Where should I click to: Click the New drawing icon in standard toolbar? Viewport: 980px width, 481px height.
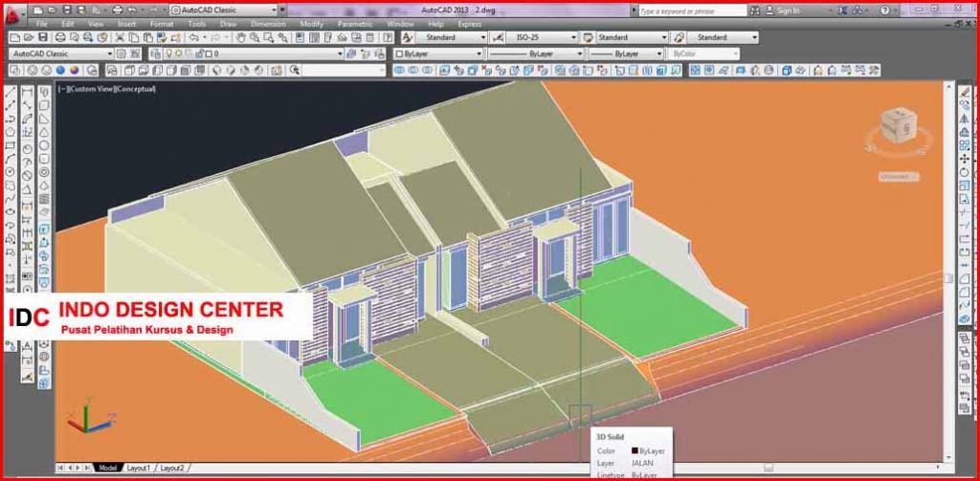tap(15, 37)
